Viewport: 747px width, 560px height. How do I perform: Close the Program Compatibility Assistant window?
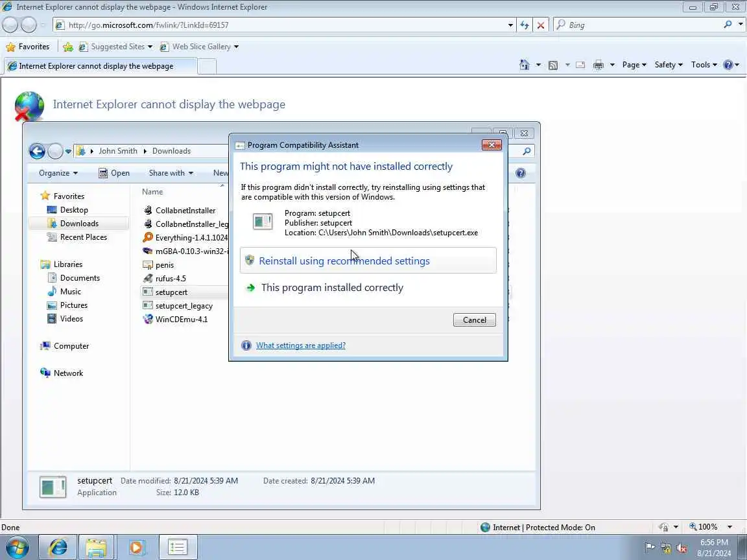[492, 145]
